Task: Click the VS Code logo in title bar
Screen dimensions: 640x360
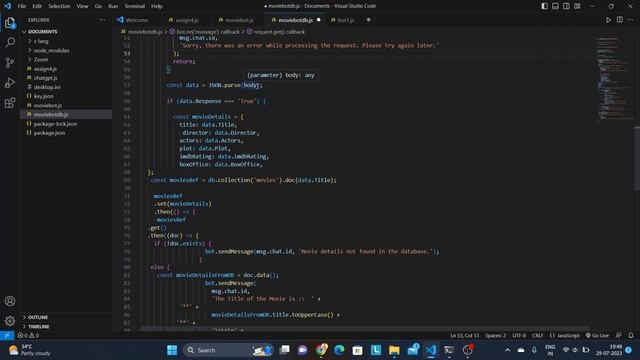Action: point(7,6)
